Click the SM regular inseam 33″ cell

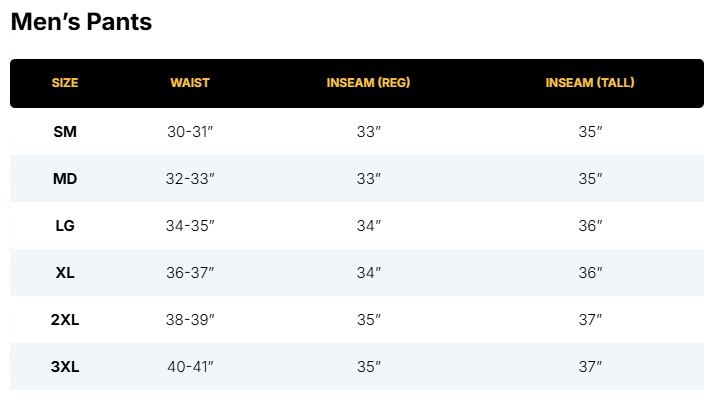[369, 132]
